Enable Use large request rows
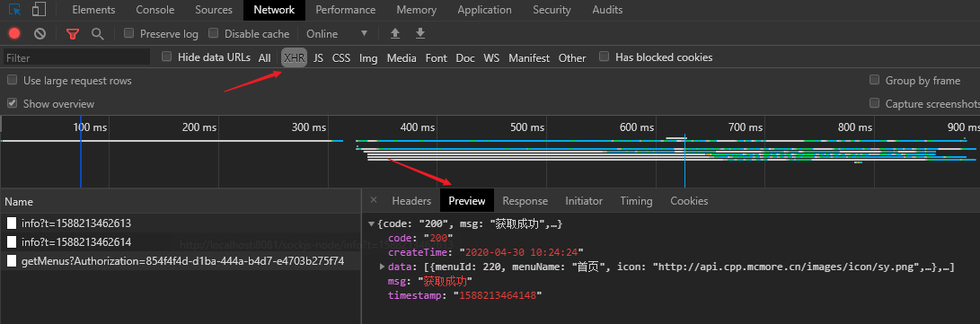The height and width of the screenshot is (324, 980). (12, 80)
